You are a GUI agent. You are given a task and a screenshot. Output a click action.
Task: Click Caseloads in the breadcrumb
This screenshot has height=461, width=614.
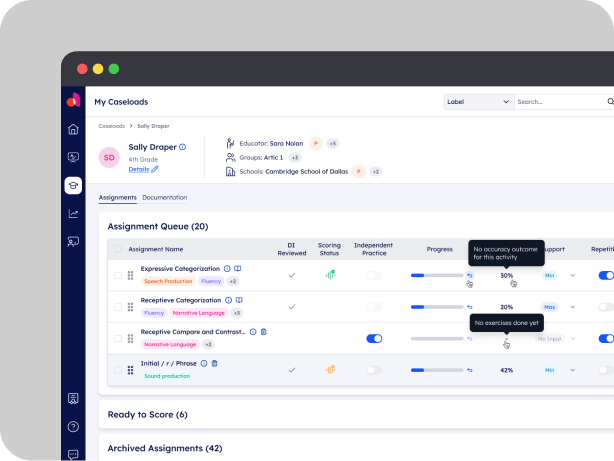click(x=112, y=127)
